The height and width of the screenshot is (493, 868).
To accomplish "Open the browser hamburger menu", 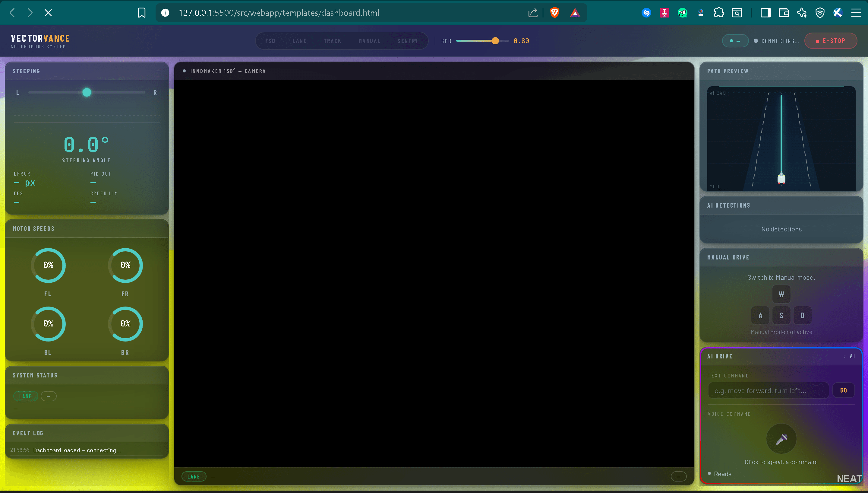I will coord(856,13).
